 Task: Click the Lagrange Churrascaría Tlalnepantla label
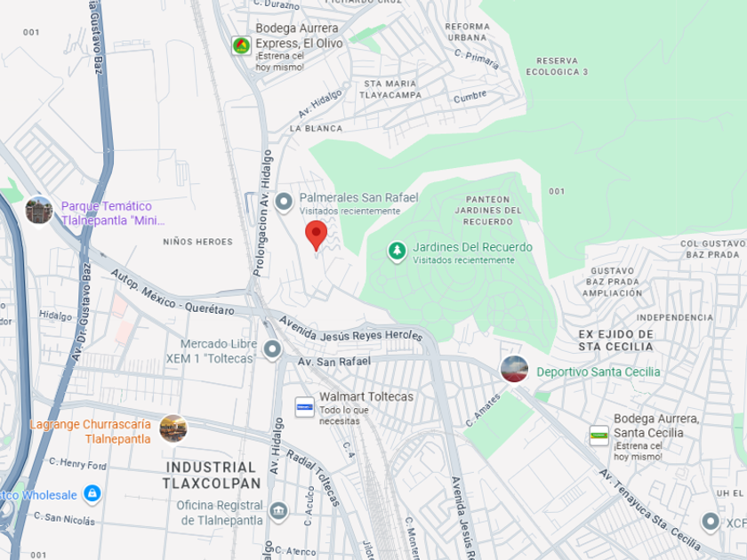90,431
